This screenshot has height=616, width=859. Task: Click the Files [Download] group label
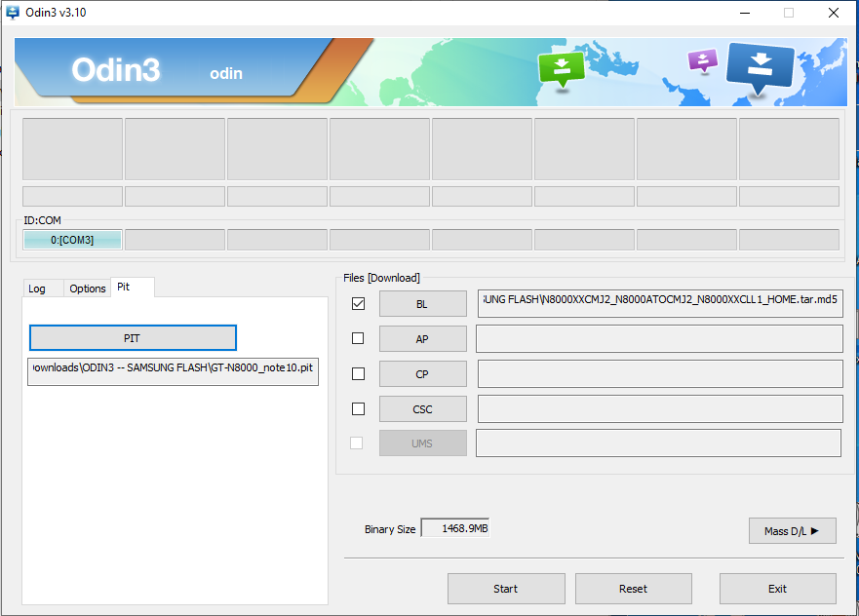(381, 278)
